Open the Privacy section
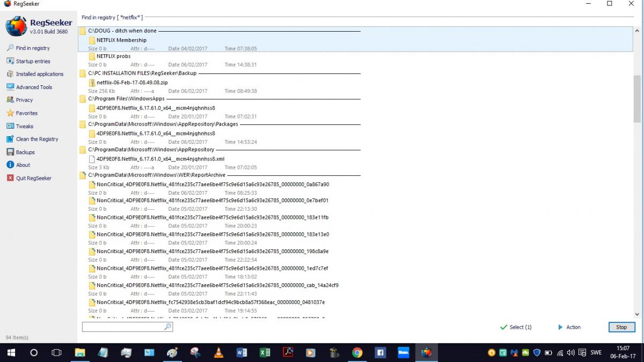This screenshot has width=644, height=362. pos(24,100)
